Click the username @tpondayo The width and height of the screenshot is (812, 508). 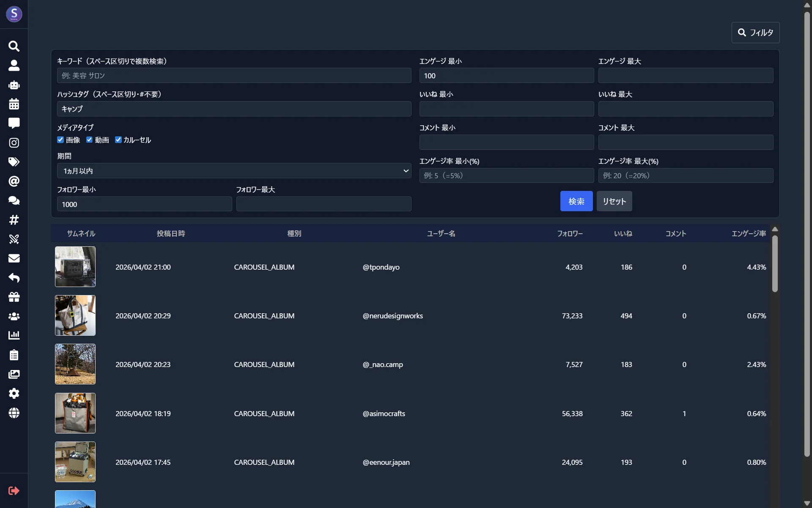point(381,267)
